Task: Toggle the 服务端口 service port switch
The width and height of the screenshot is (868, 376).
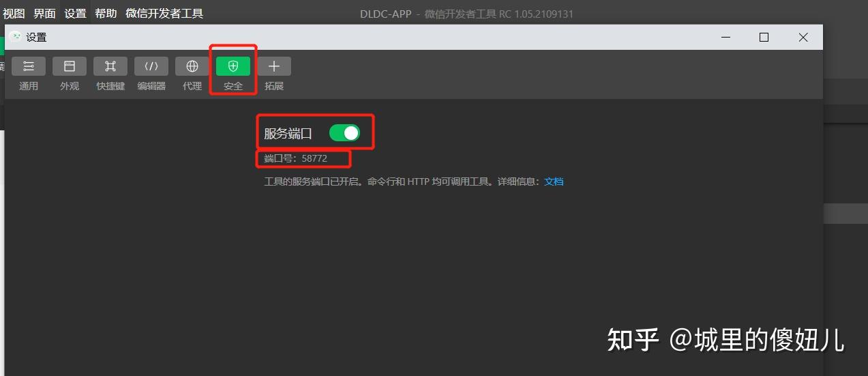Action: point(344,133)
